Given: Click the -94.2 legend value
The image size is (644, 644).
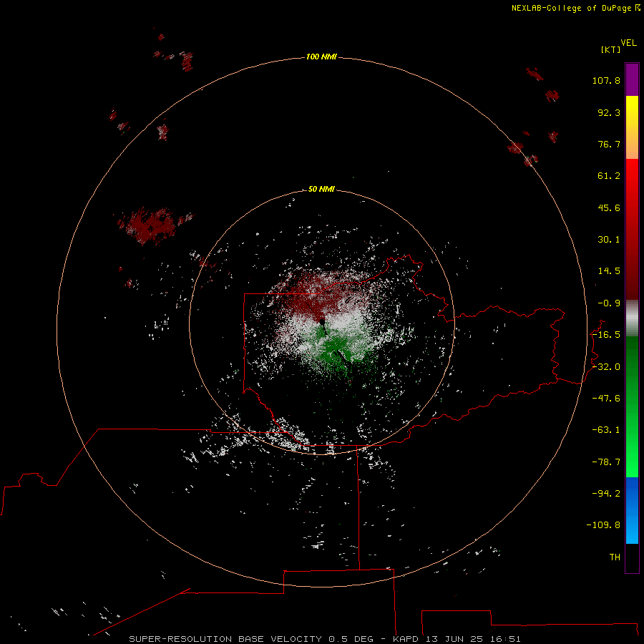Looking at the screenshot, I should coord(606,493).
